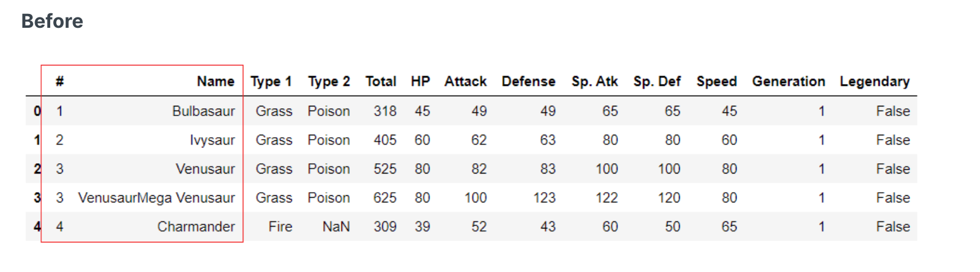This screenshot has width=980, height=272.
Task: Click the Before heading text
Action: 53,21
